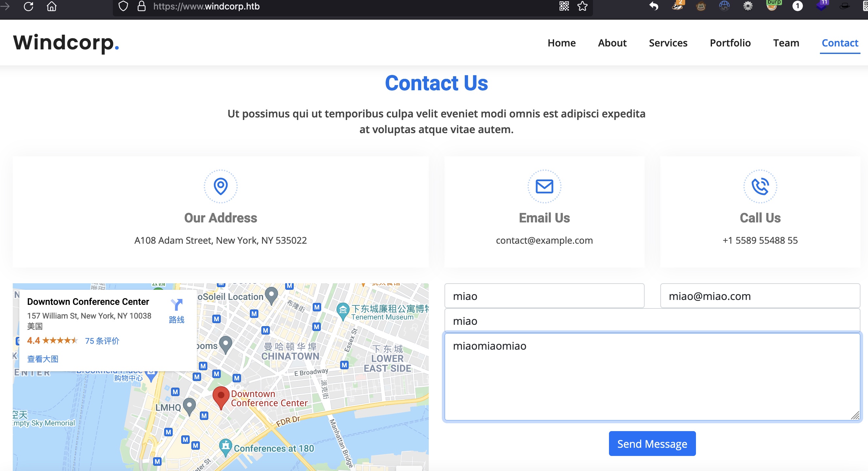Open the QR code icon in address bar
The width and height of the screenshot is (868, 471).
[x=564, y=7]
